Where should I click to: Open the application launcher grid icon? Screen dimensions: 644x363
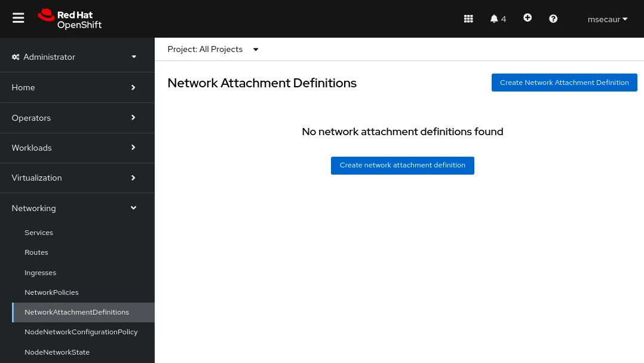point(468,19)
